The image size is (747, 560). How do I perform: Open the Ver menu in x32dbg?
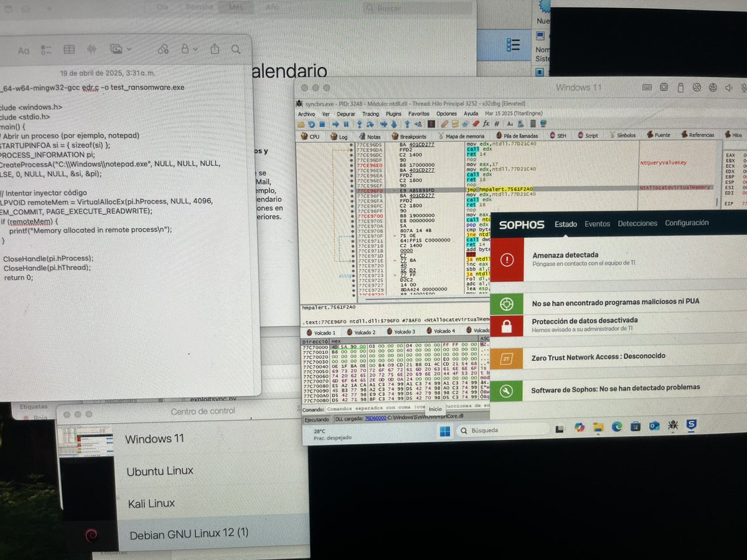(326, 114)
